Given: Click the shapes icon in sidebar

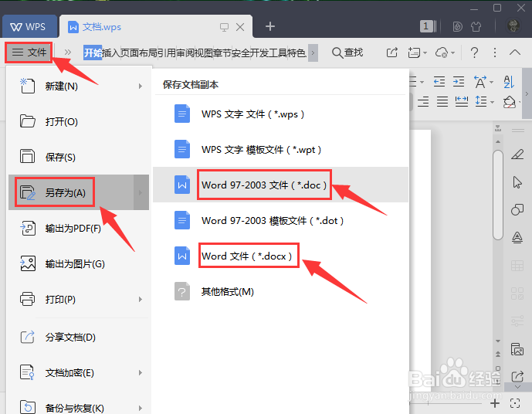Looking at the screenshot, I should click(x=517, y=210).
